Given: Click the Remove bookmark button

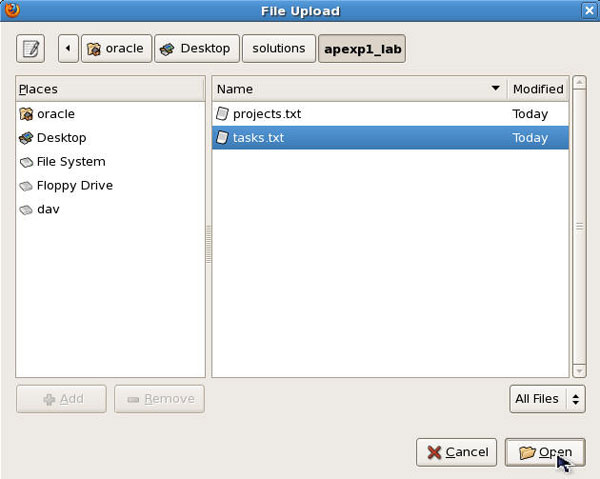Looking at the screenshot, I should click(159, 399).
